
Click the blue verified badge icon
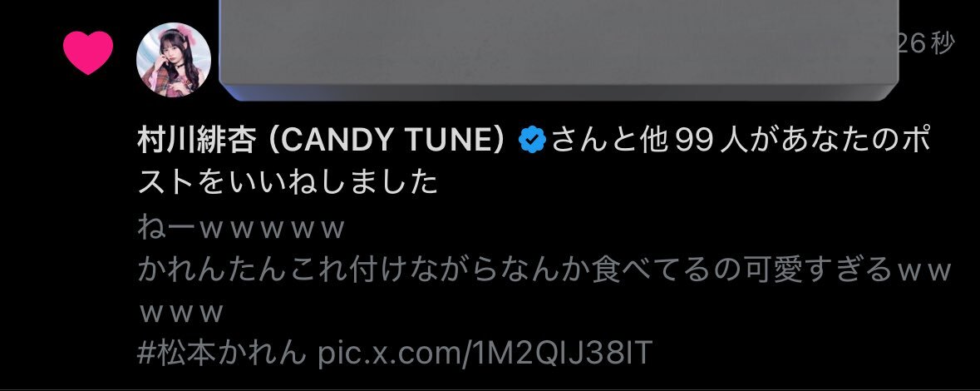click(533, 141)
